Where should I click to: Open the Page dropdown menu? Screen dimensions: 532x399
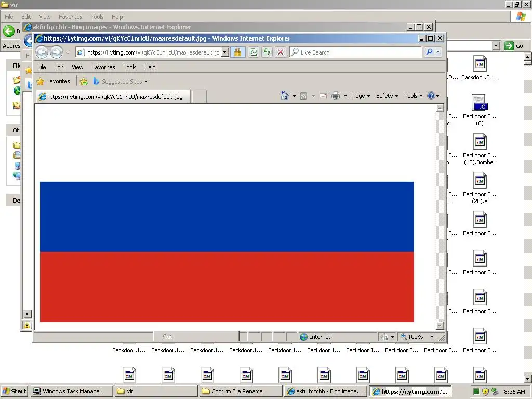click(x=361, y=96)
